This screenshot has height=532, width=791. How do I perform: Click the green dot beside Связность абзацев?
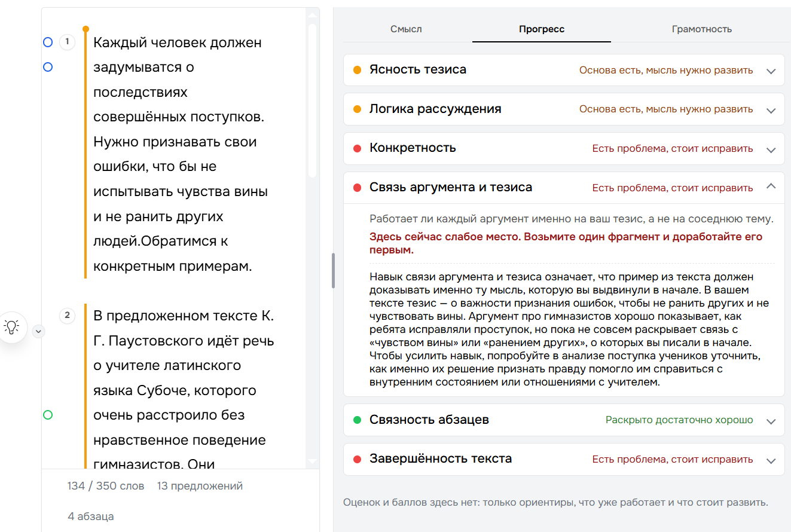pos(358,420)
